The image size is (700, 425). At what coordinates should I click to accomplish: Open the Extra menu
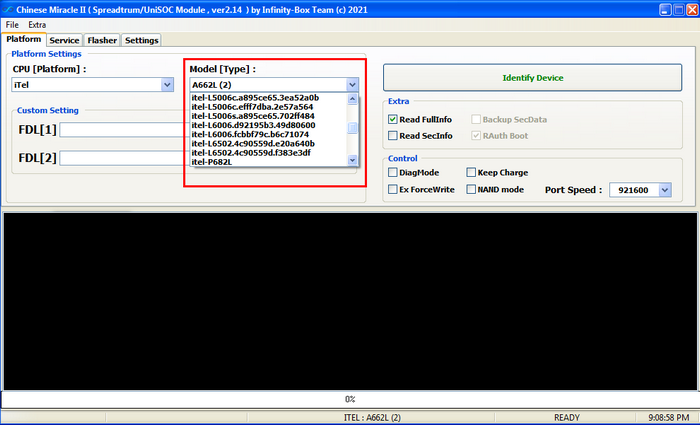[37, 25]
